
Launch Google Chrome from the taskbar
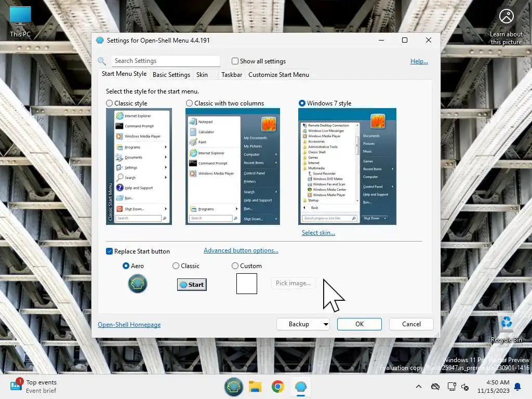click(278, 387)
